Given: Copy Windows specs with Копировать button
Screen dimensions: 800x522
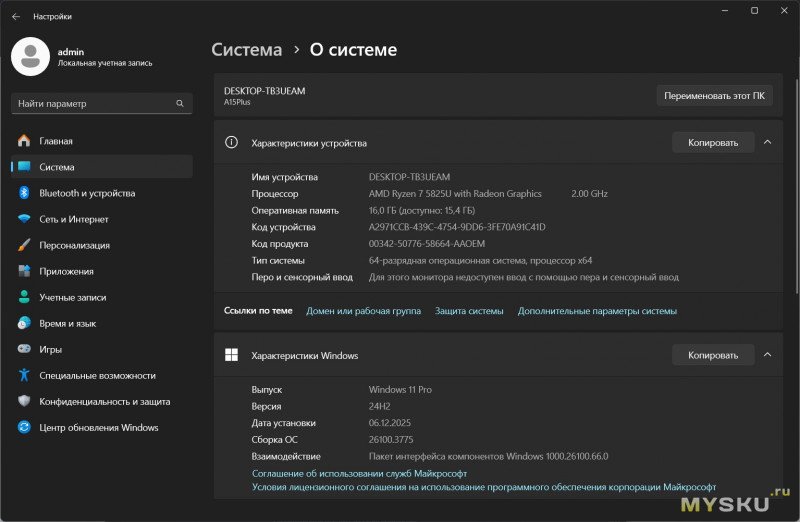Looking at the screenshot, I should tap(712, 355).
